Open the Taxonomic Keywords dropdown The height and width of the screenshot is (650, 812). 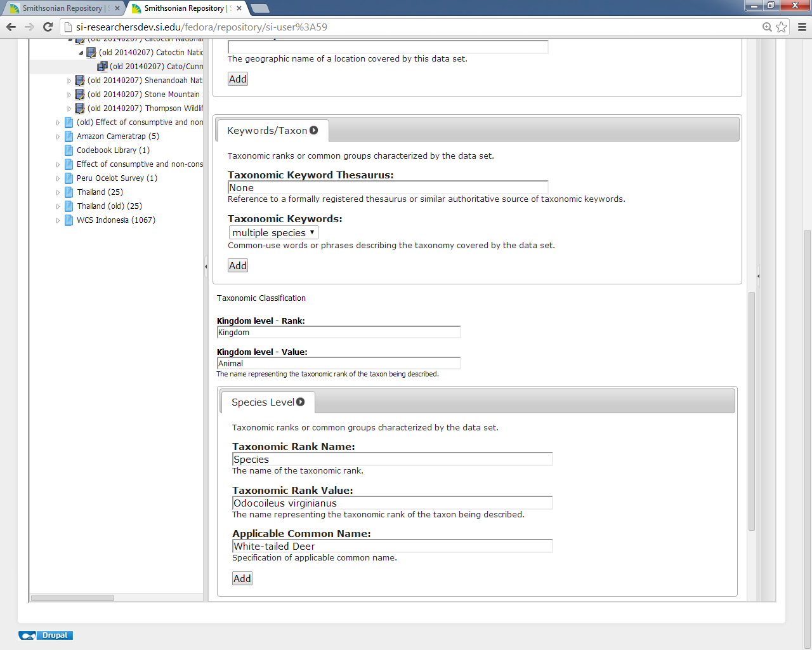(x=273, y=233)
